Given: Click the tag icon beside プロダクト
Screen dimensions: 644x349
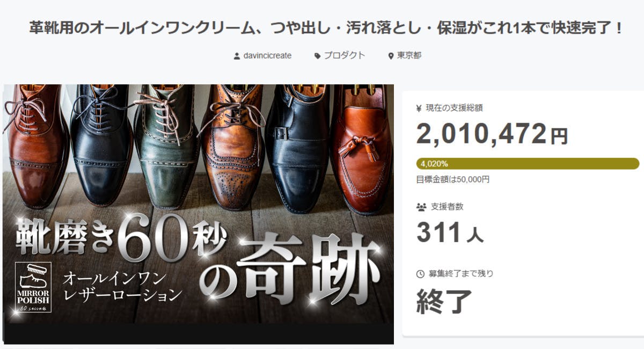Looking at the screenshot, I should click(x=318, y=56).
